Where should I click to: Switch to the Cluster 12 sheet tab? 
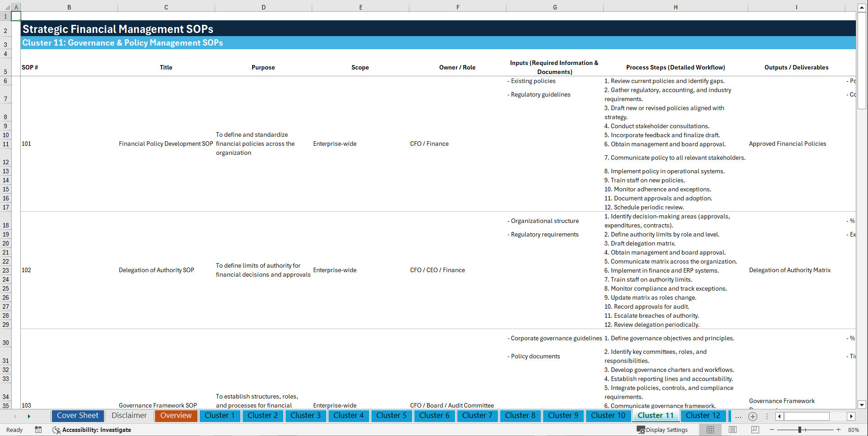click(703, 416)
